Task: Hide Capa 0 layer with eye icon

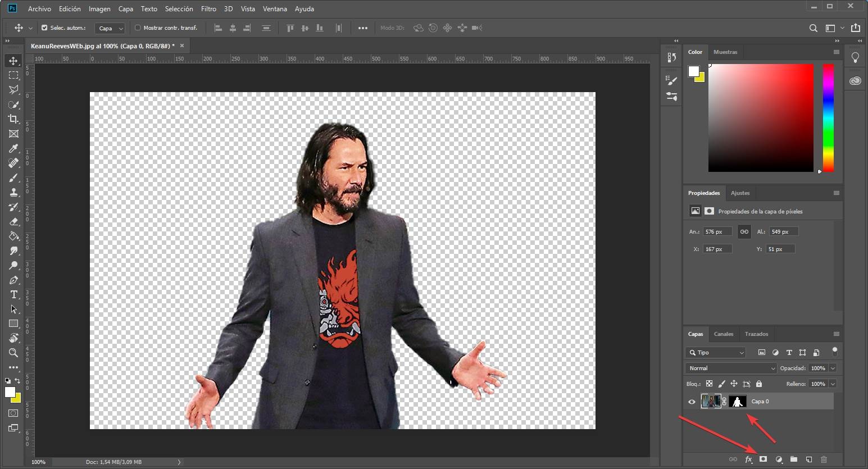Action: coord(692,402)
